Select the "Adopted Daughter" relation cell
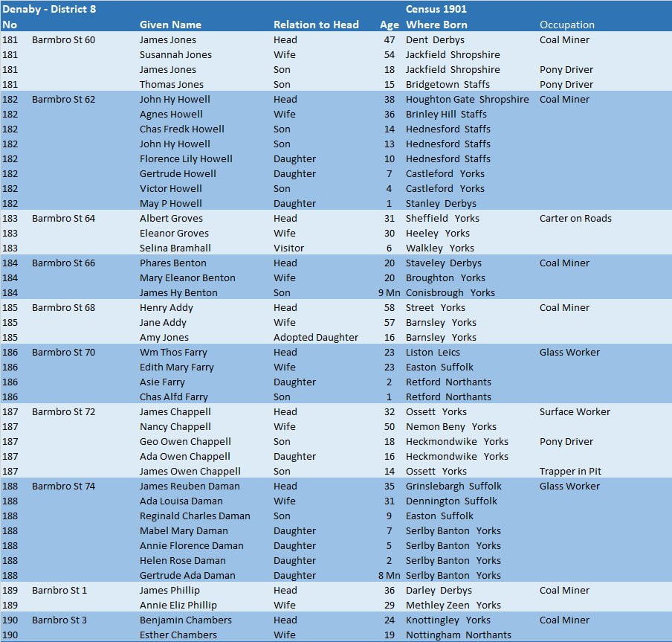672x642 pixels. tap(315, 337)
